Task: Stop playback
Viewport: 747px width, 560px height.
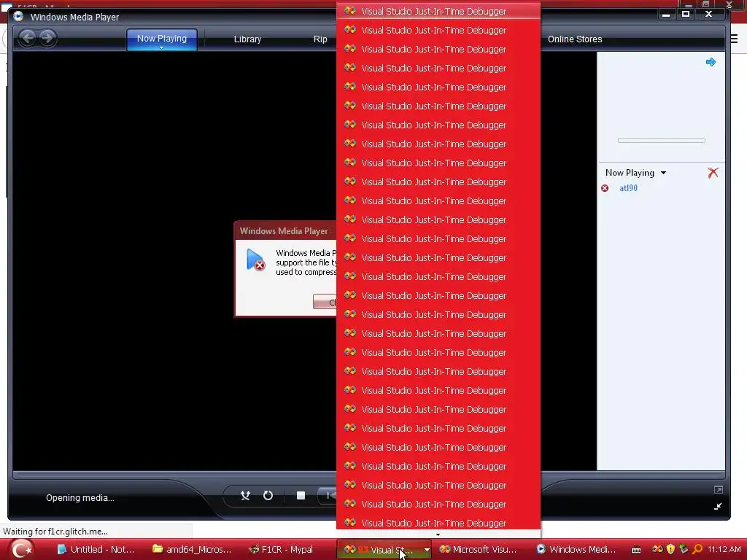Action: (x=301, y=496)
